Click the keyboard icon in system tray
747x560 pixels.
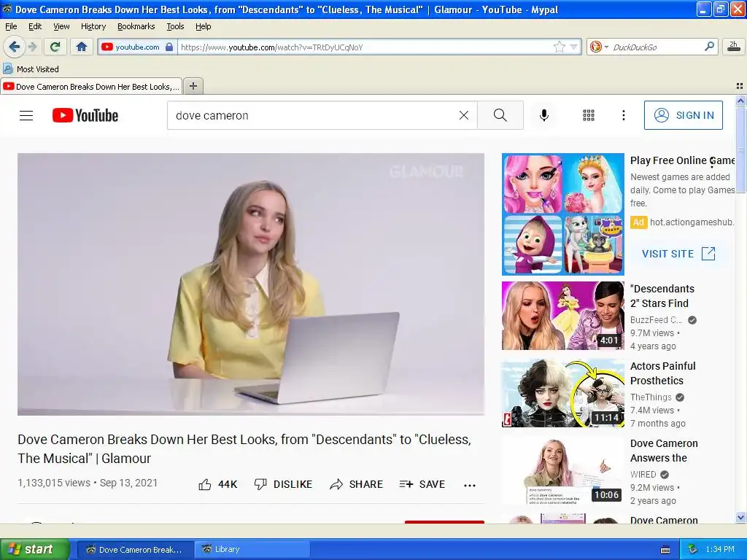665,550
